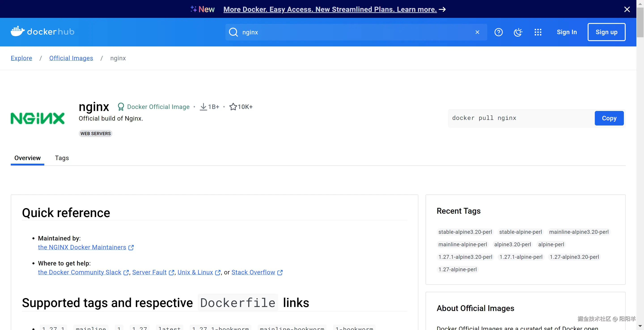Open the Sign up page
The height and width of the screenshot is (330, 644).
click(x=606, y=32)
